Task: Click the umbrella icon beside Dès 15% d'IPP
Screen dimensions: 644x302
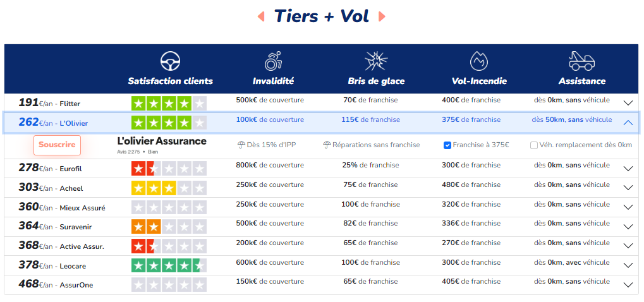Action: point(241,145)
